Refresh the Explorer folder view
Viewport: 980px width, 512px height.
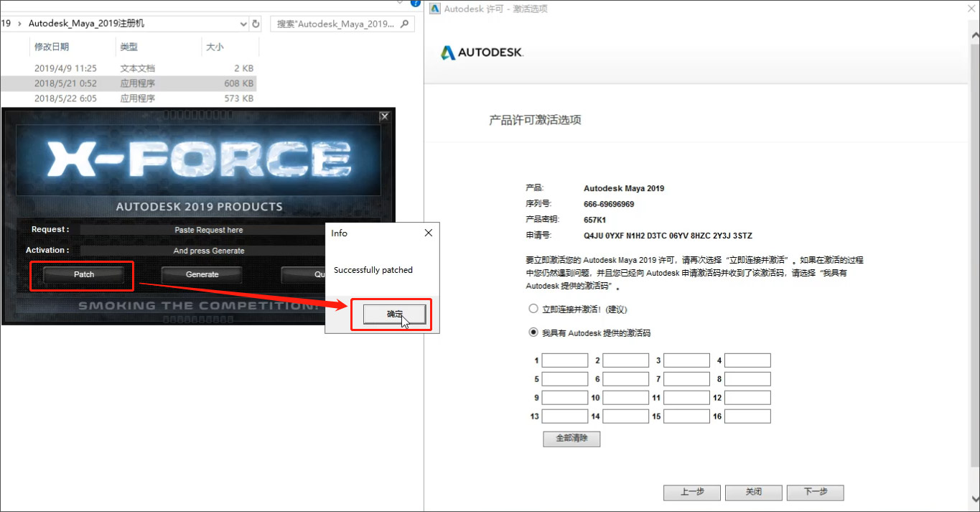click(256, 24)
